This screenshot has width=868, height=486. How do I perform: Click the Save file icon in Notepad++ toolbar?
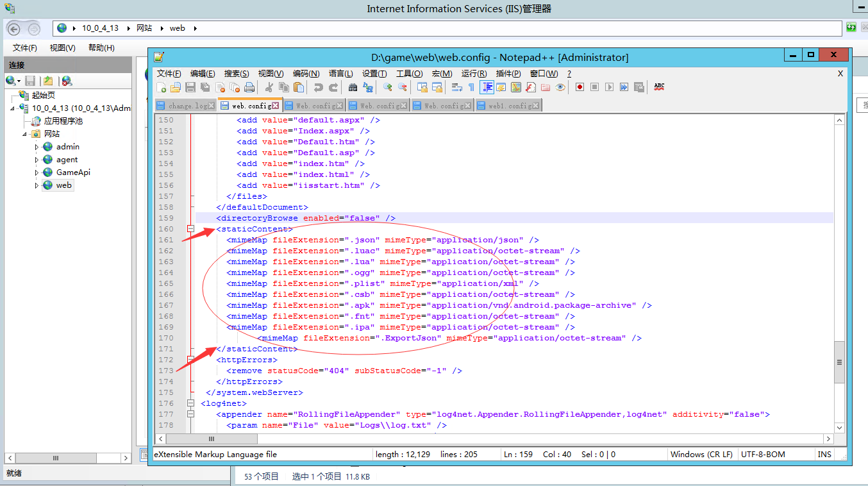(x=190, y=87)
